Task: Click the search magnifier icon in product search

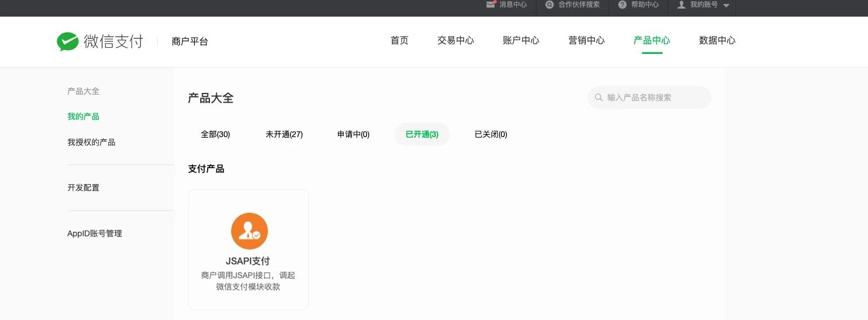Action: pyautogui.click(x=599, y=97)
